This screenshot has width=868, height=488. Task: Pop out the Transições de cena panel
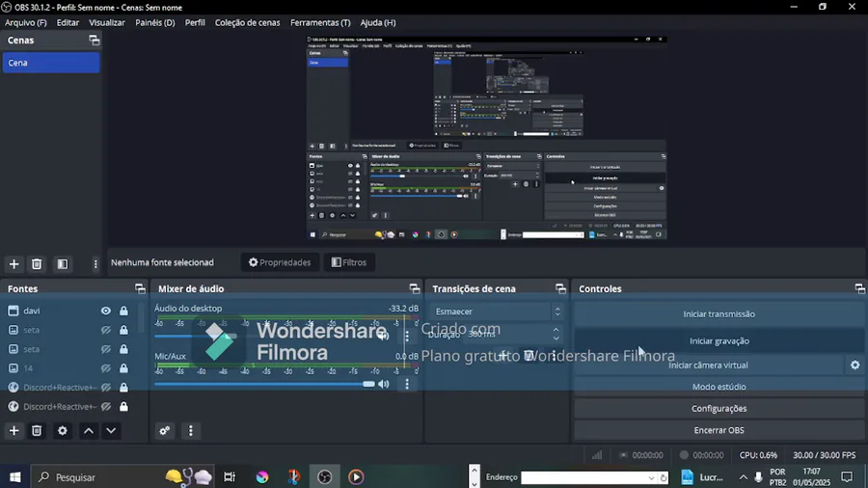tap(560, 288)
